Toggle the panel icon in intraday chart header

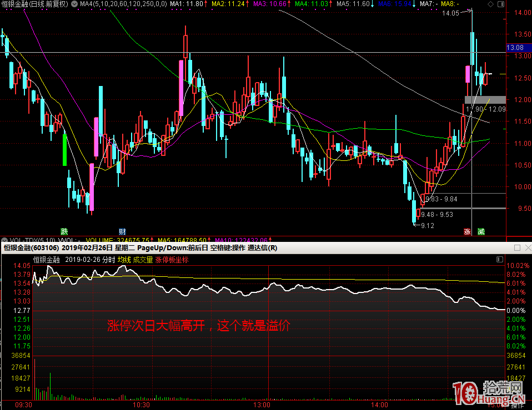[499, 259]
